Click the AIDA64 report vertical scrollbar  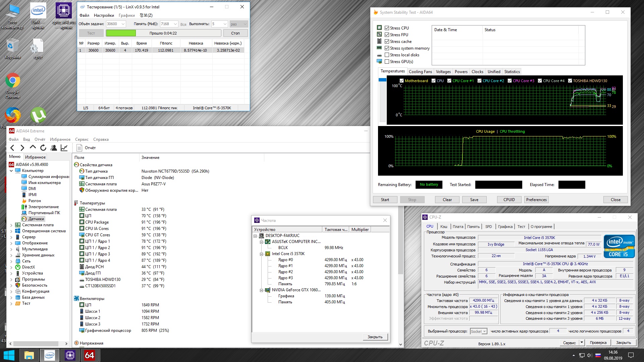tap(400, 261)
